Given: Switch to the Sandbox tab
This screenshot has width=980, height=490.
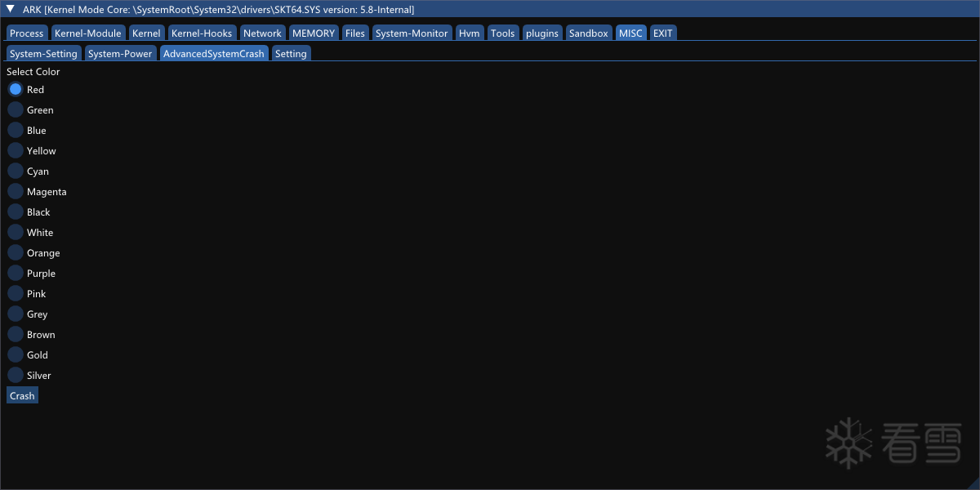Looking at the screenshot, I should (x=589, y=33).
